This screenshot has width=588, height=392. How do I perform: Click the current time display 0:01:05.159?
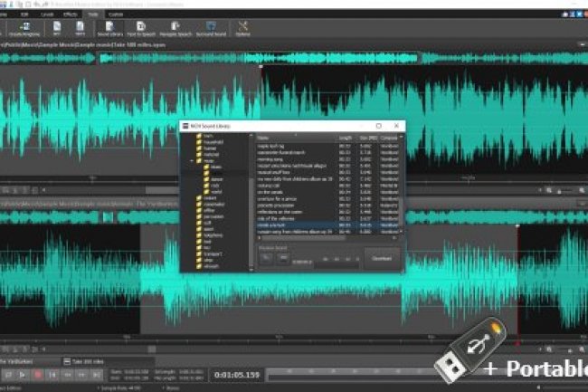237,375
